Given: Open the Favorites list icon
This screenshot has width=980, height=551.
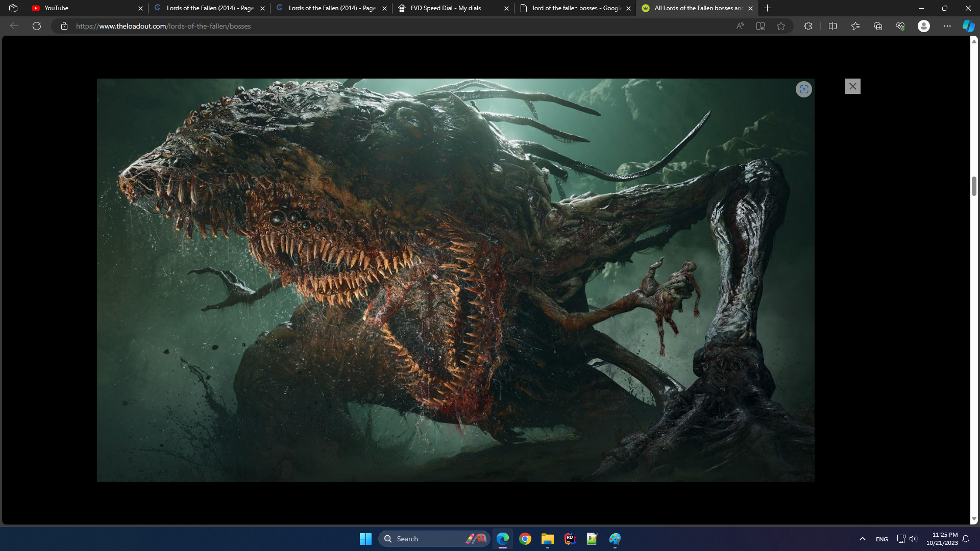Looking at the screenshot, I should click(855, 26).
